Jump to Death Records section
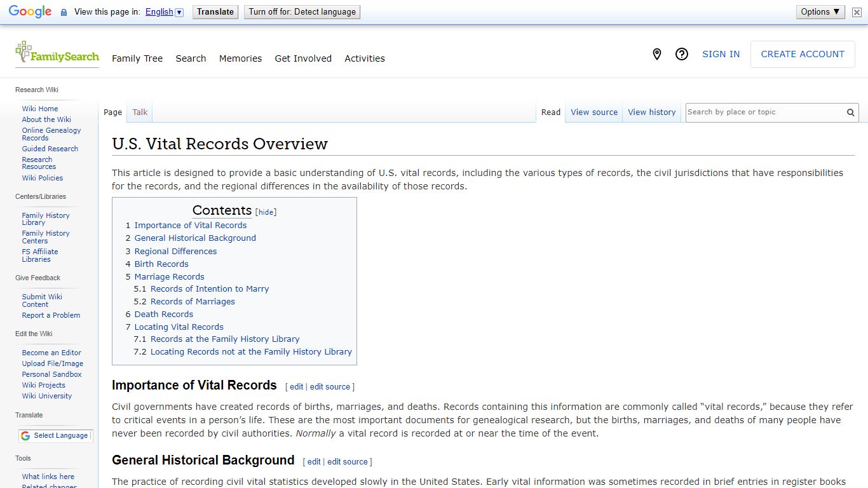868x488 pixels. pos(164,314)
